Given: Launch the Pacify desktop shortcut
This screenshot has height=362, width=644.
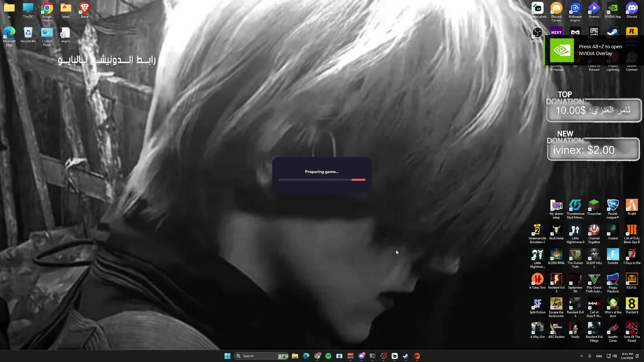Looking at the screenshot, I should 575,331.
